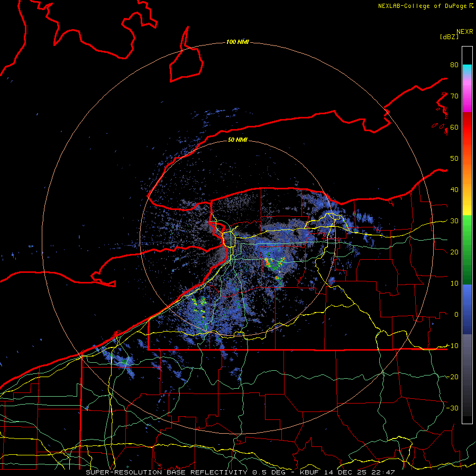Click the 50 dBZ scale label

click(x=454, y=159)
